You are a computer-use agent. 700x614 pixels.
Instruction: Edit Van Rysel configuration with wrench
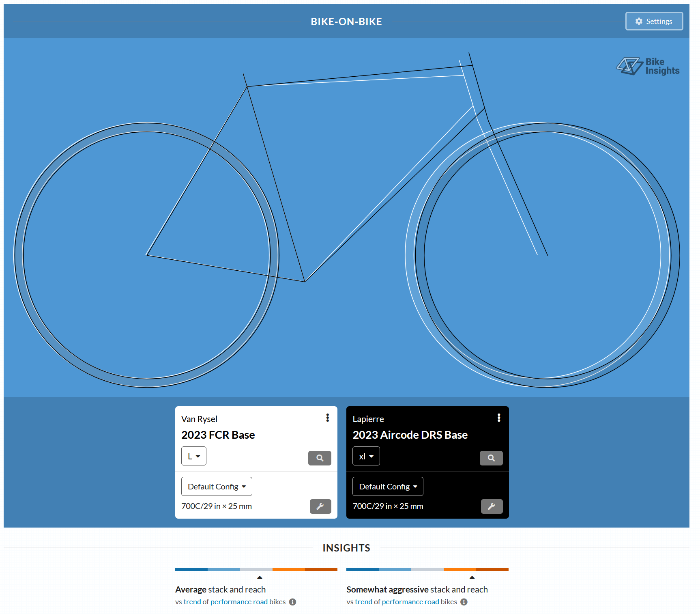[x=320, y=506]
